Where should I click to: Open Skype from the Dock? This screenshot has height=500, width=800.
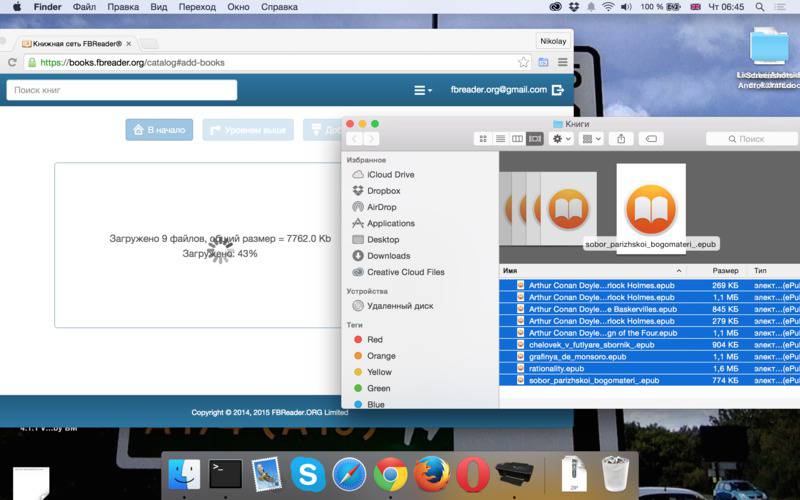point(308,474)
